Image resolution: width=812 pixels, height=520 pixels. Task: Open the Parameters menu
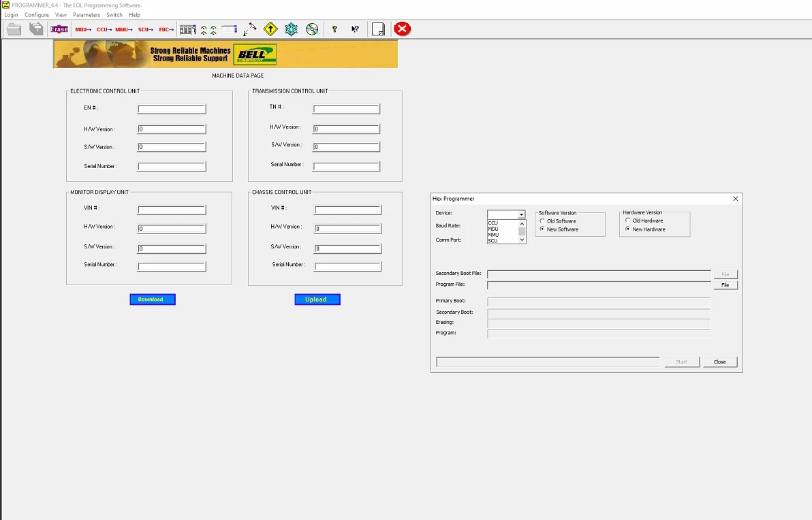pyautogui.click(x=87, y=15)
